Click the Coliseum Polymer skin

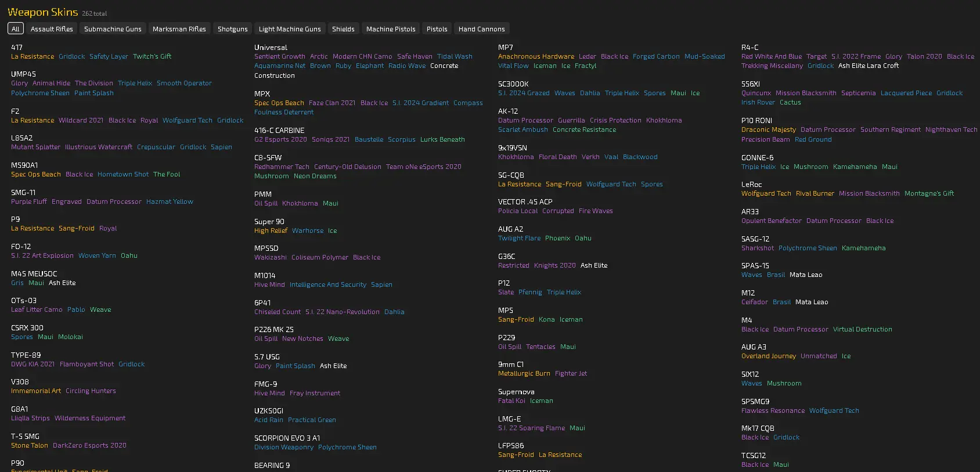click(x=320, y=257)
